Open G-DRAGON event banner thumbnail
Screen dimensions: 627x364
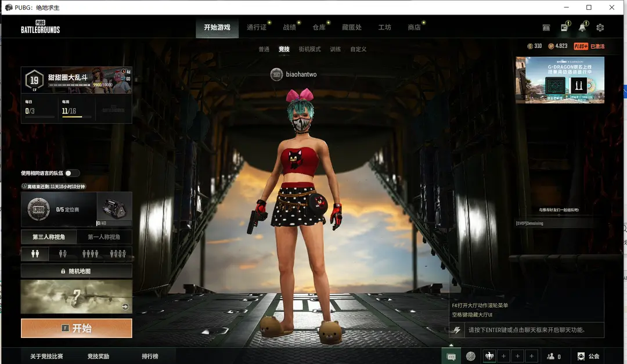coord(560,80)
